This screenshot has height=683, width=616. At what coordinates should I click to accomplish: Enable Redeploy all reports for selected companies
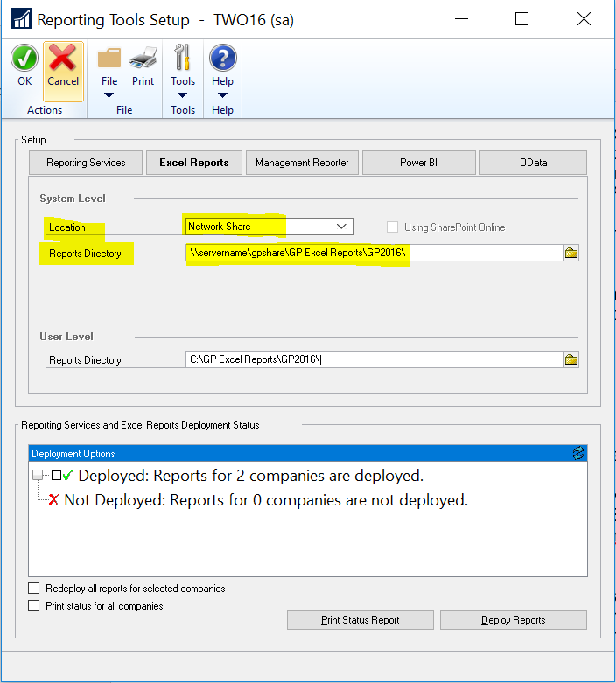point(34,589)
